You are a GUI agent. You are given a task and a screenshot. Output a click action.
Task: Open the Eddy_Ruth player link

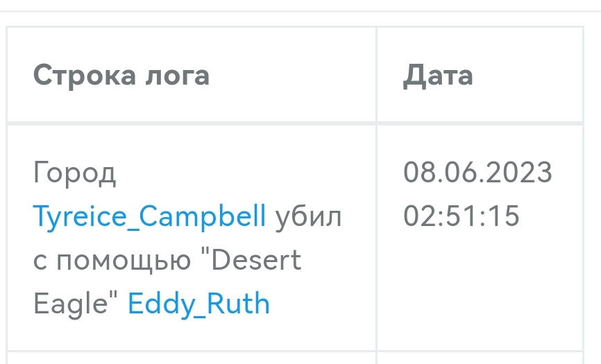[198, 303]
